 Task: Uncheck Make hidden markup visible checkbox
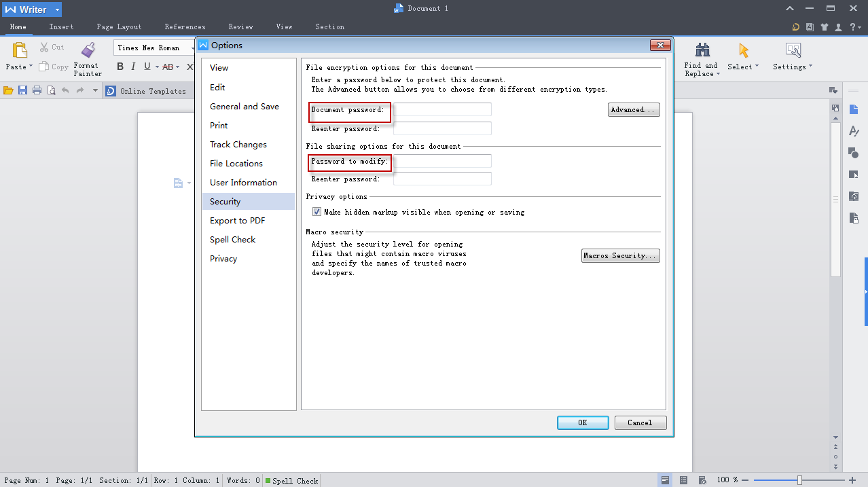[317, 212]
